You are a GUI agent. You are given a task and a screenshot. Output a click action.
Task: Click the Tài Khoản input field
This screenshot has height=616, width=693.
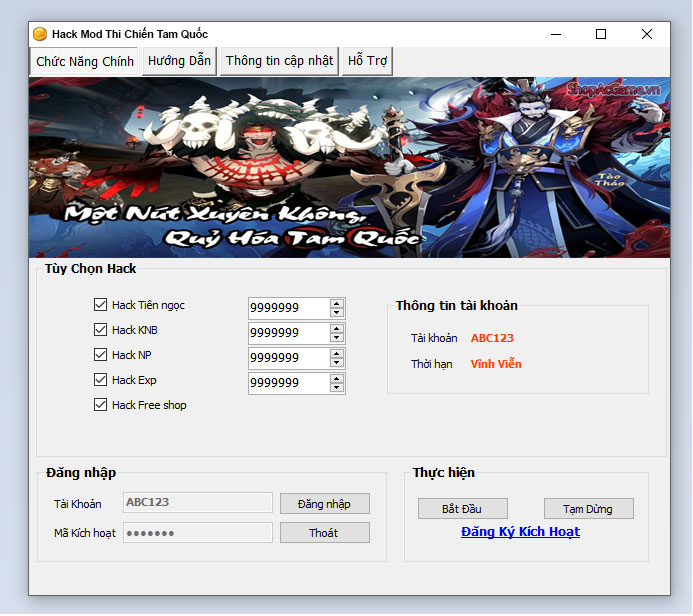click(x=198, y=502)
